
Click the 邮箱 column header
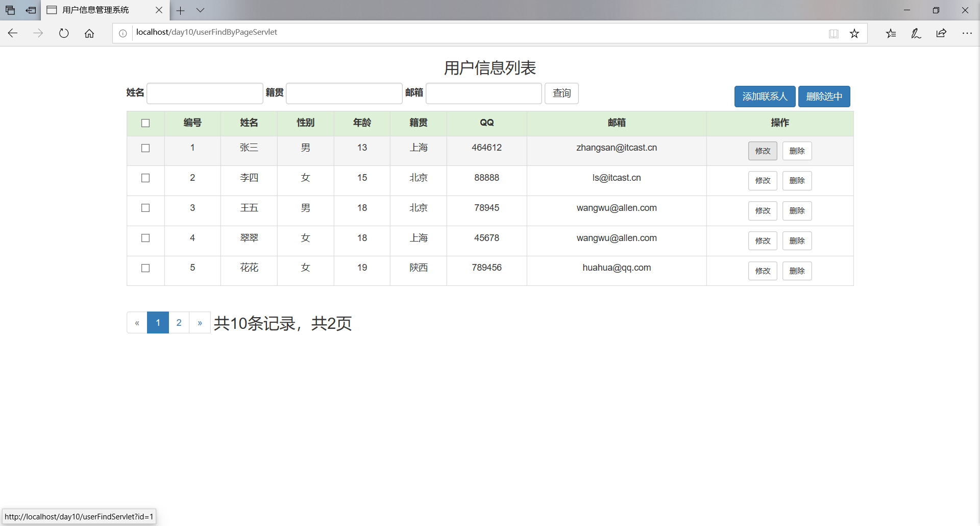coord(617,123)
